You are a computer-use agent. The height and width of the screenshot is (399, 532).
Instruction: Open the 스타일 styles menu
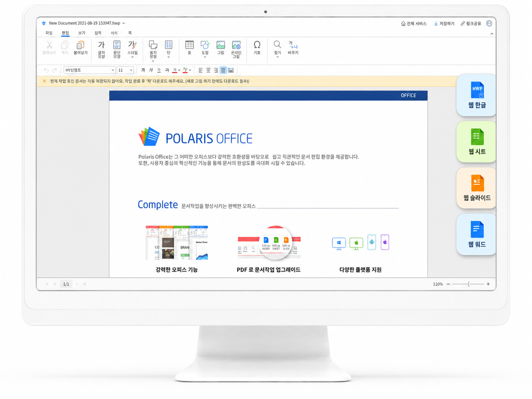[x=133, y=49]
